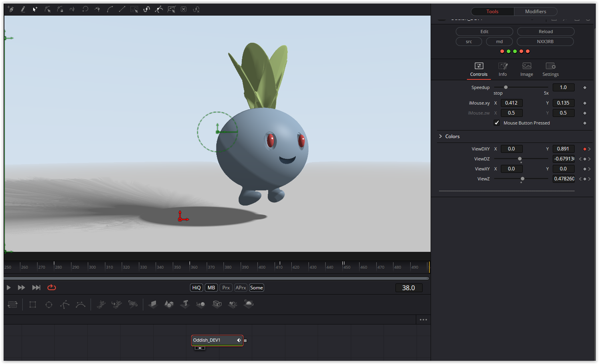Add a particle emitter node
Screen dimensions: 599x364
(101, 305)
